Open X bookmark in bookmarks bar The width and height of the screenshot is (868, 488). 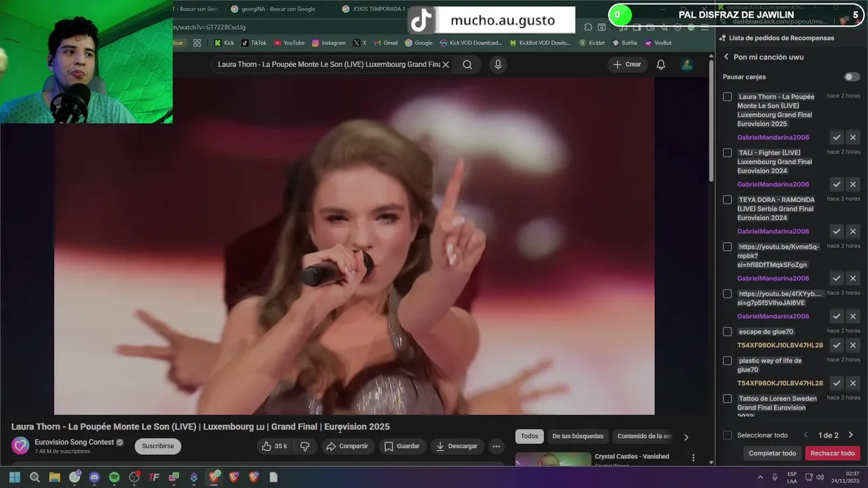click(x=359, y=43)
